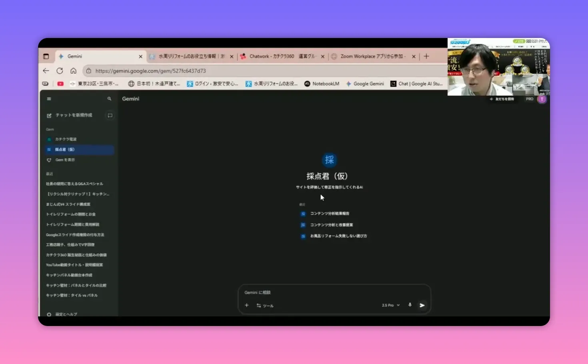Open the 2.5 Pro model dropdown

[390, 305]
